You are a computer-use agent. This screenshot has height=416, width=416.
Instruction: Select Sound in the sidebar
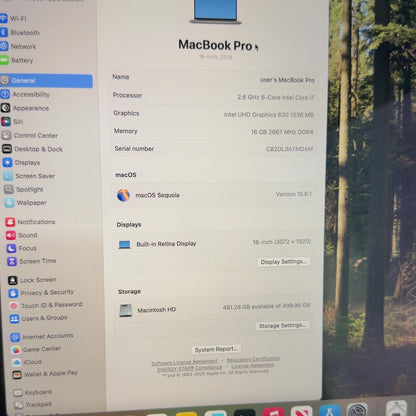pyautogui.click(x=22, y=235)
